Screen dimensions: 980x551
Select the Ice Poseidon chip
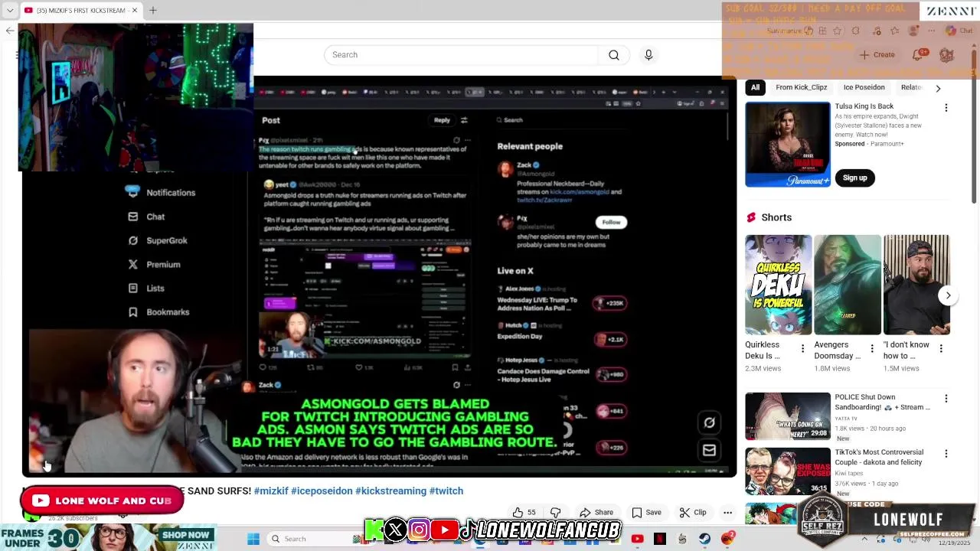pos(864,87)
